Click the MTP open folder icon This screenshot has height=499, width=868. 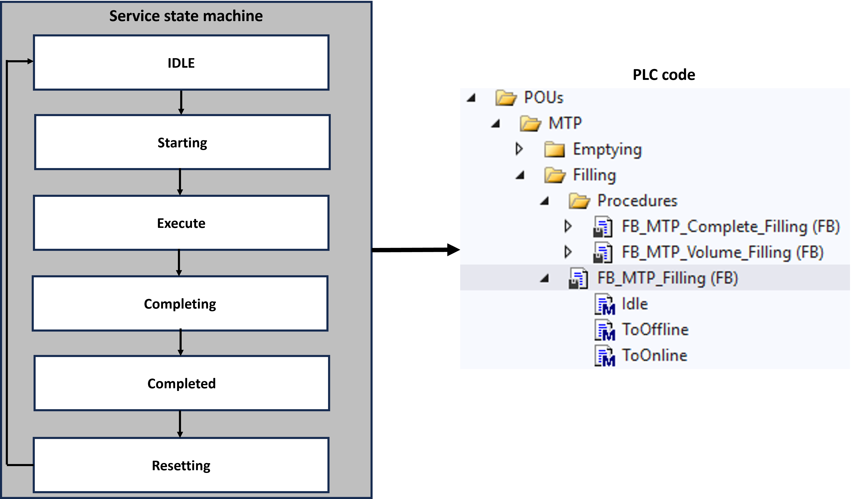point(530,123)
